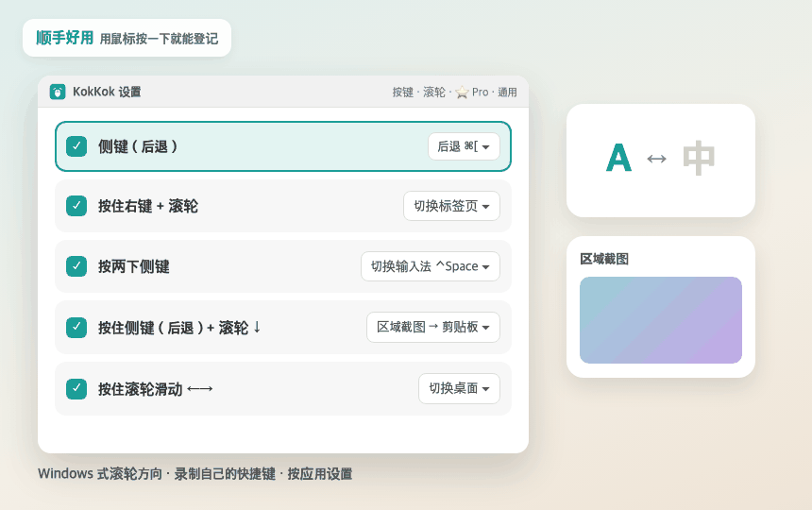This screenshot has height=510, width=812.
Task: Click the 按住滚轮滑动 label
Action: (x=156, y=389)
